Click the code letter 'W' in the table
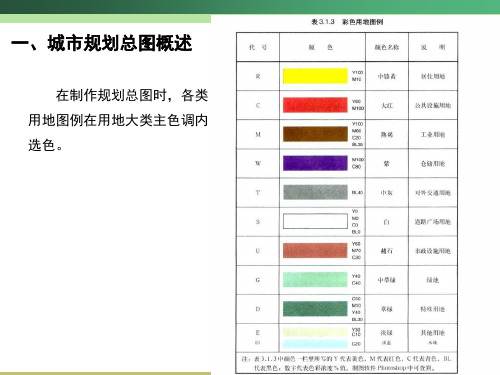Image resolution: width=500 pixels, height=375 pixels. pos(258,163)
